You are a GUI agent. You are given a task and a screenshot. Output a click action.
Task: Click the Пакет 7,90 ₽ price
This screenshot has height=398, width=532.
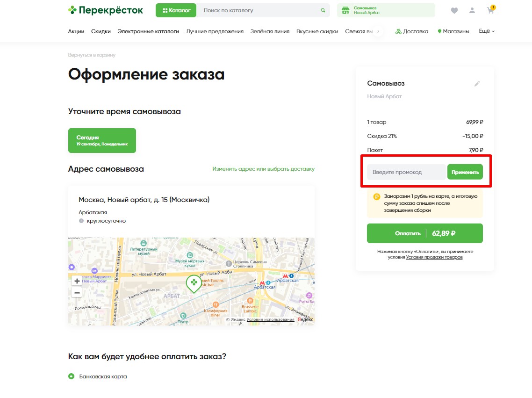(x=476, y=150)
